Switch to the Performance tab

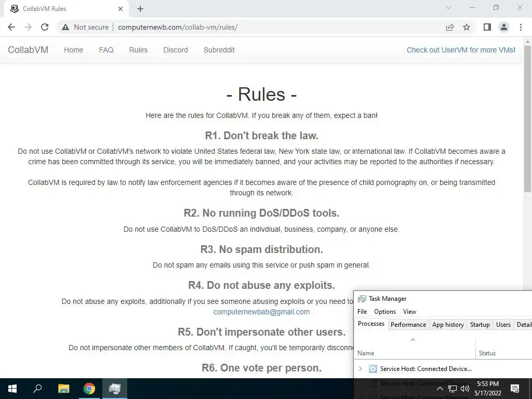(x=408, y=325)
